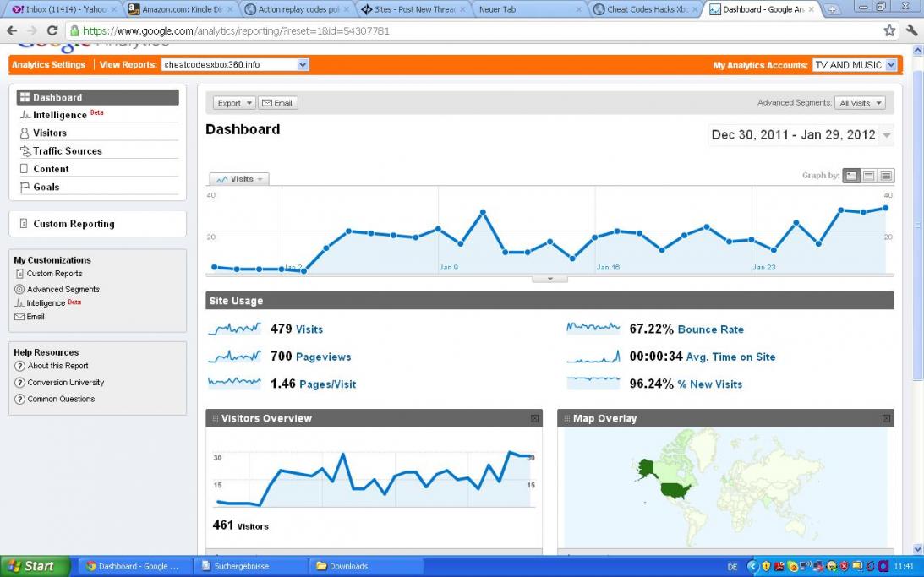Viewport: 924px width, 577px height.
Task: Click the Custom Reporting document icon
Action: pos(24,224)
